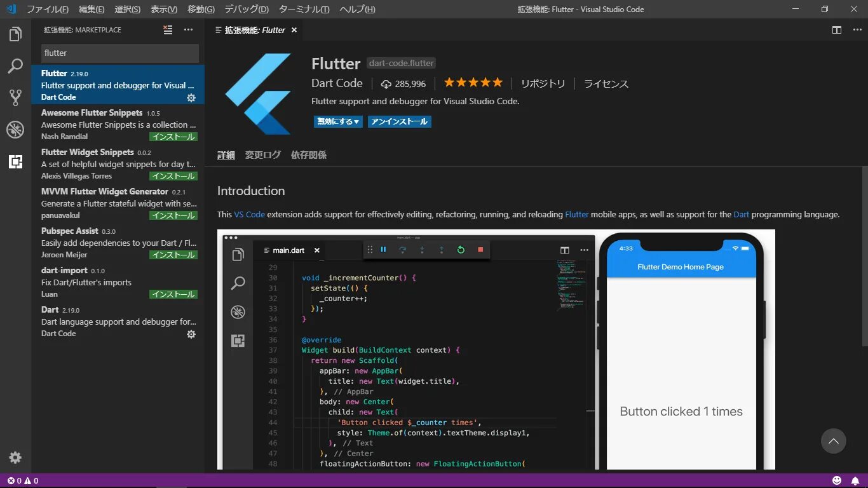The height and width of the screenshot is (488, 868).
Task: Click the Introduction heading
Action: pos(251,191)
